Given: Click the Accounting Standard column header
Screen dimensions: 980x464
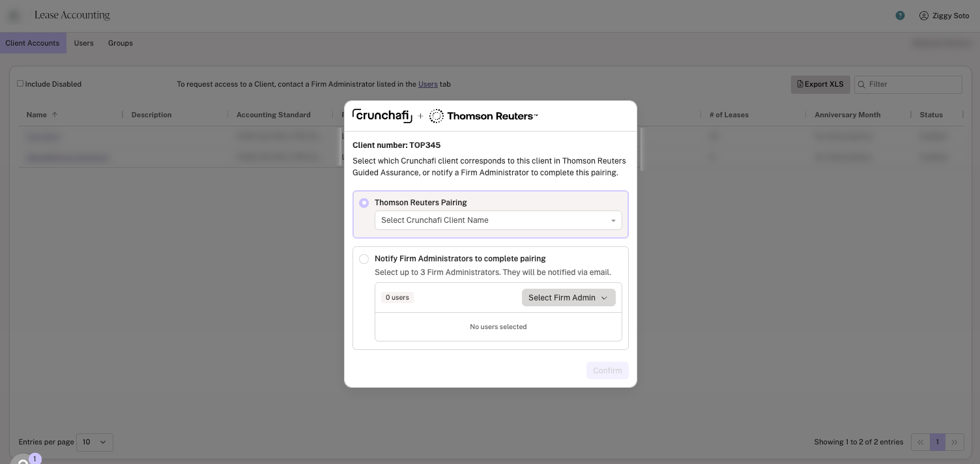Looking at the screenshot, I should tap(274, 115).
